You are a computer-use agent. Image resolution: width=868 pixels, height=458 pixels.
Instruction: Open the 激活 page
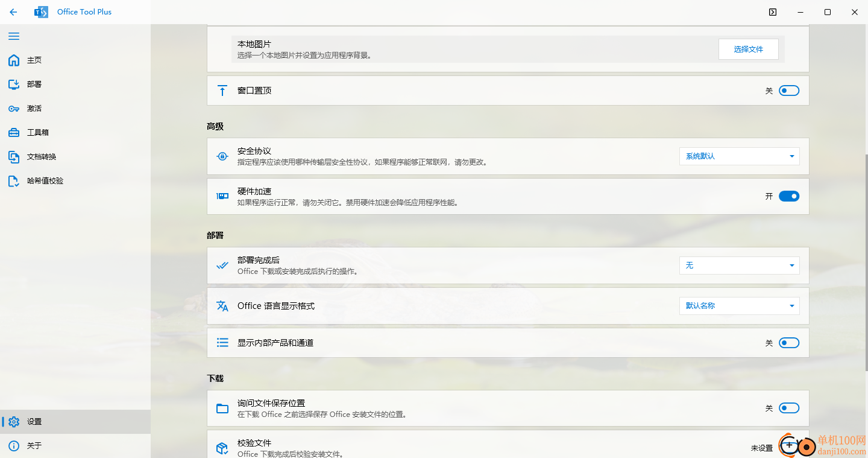tap(75, 109)
